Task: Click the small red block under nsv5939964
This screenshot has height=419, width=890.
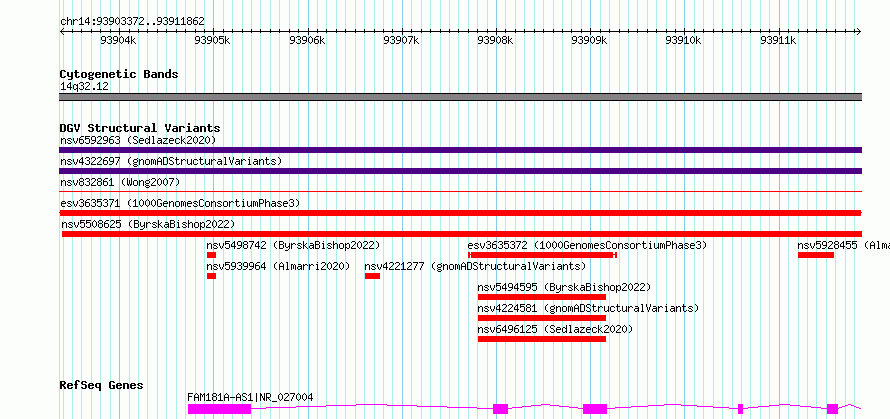Action: point(212,276)
